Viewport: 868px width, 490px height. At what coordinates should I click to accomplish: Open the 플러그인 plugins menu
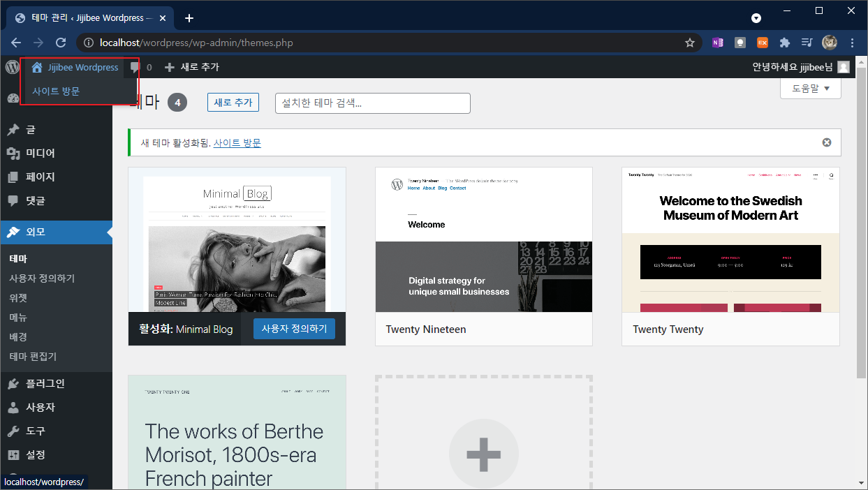tap(56, 383)
